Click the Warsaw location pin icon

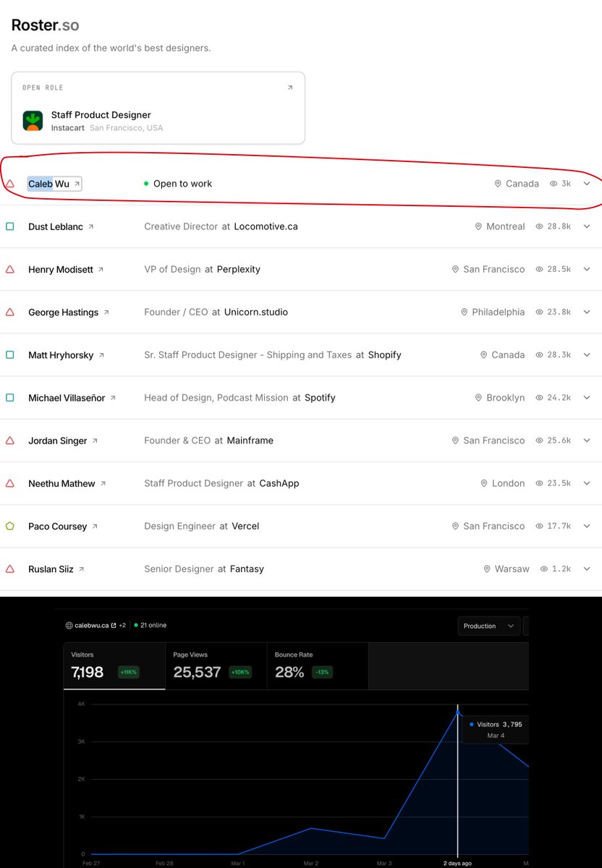tap(487, 569)
